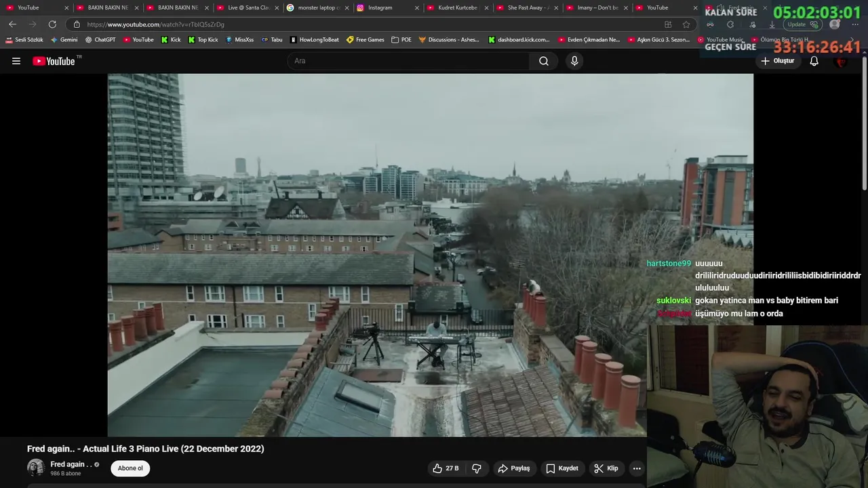868x488 pixels.
Task: Click the YouTube logo home link
Action: (54, 61)
